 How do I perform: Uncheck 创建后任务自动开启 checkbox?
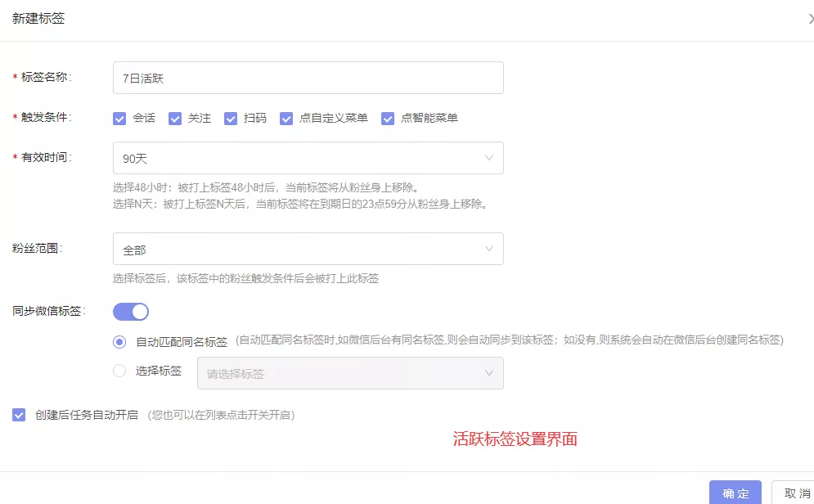tap(19, 415)
